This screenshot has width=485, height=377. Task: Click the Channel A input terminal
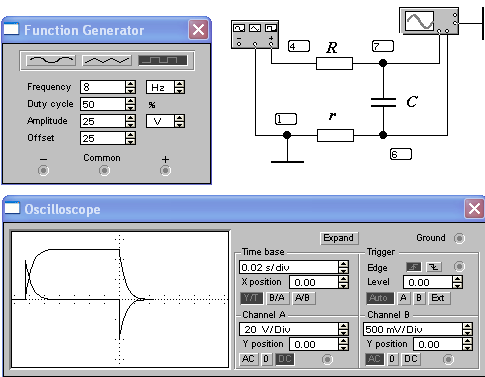327,359
